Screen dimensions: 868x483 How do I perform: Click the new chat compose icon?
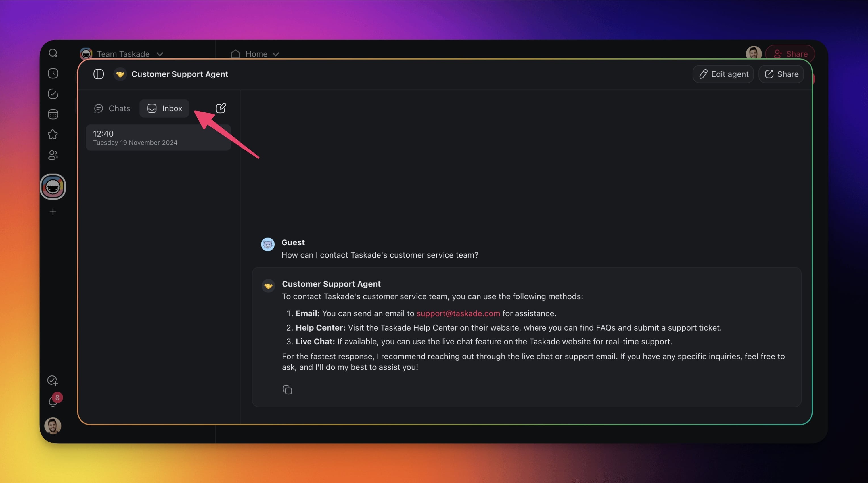click(x=221, y=108)
